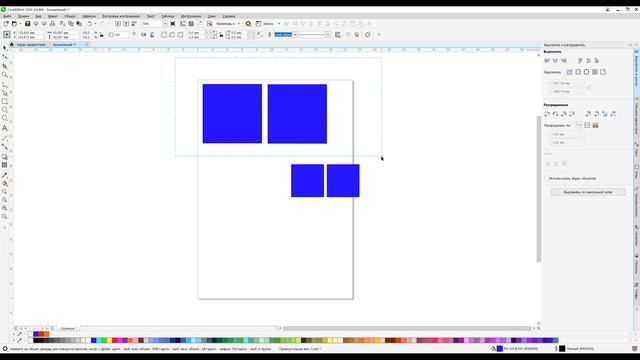Click the rotation angle field
Viewport: 640px width, 360px height.
point(120,35)
